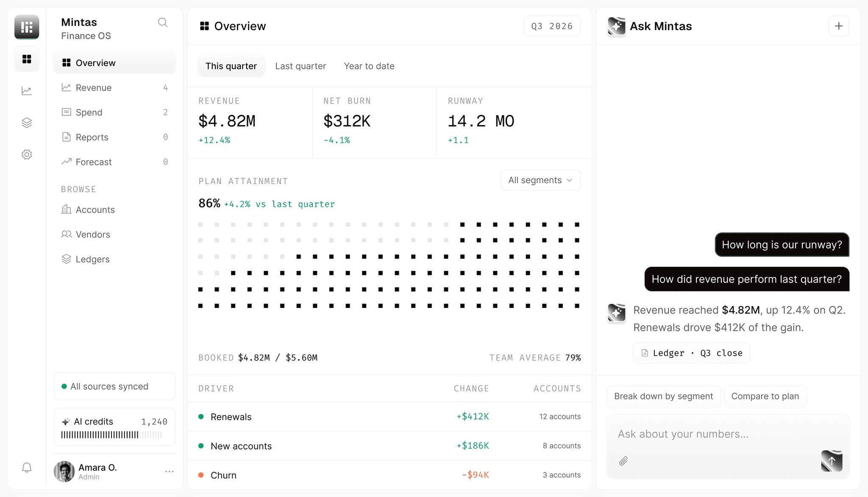
Task: Open Spend in the sidebar
Action: point(115,112)
